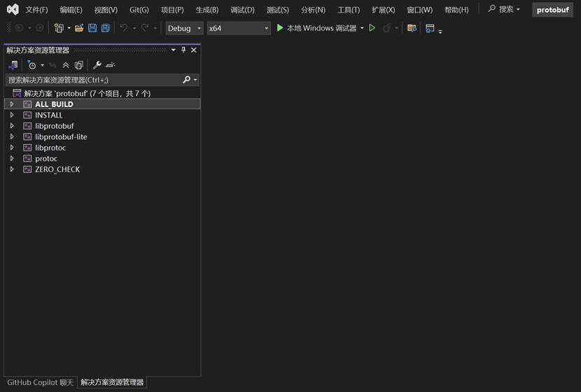Close the Solution Explorer panel
Viewport: 581px width, 392px height.
(194, 50)
